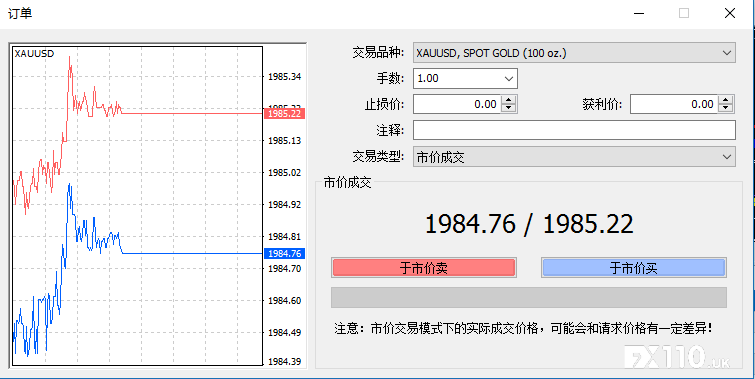
Task: Increase 获利价 with up arrow
Action: click(x=726, y=100)
